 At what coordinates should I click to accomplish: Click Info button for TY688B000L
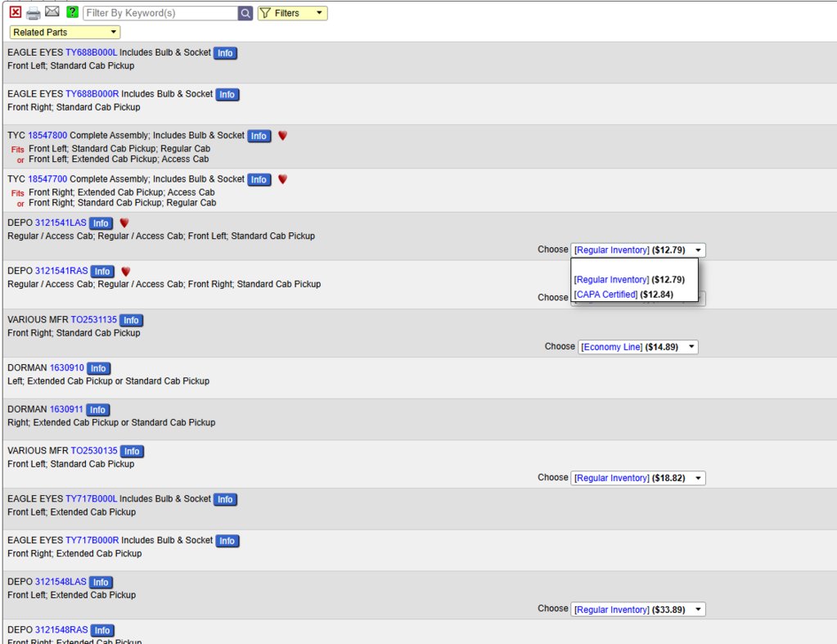(225, 53)
